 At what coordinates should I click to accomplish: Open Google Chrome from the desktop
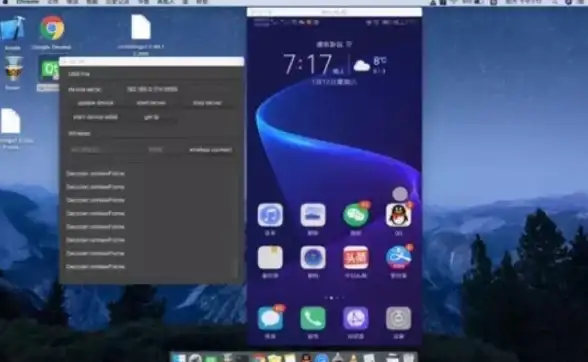coord(52,28)
